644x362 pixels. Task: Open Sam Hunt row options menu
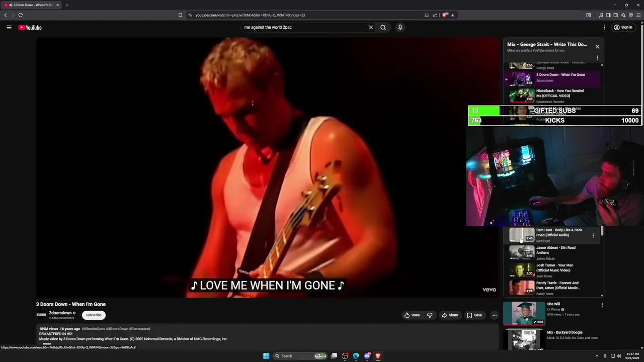(x=593, y=235)
